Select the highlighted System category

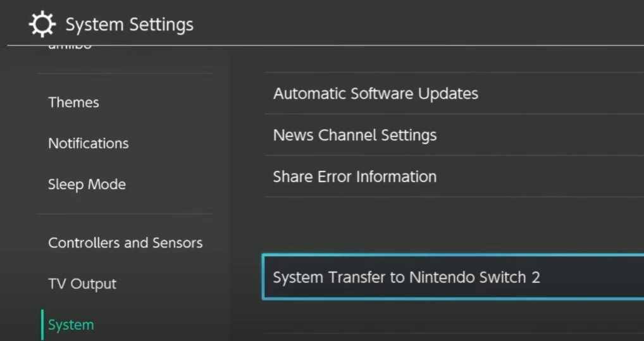point(71,325)
